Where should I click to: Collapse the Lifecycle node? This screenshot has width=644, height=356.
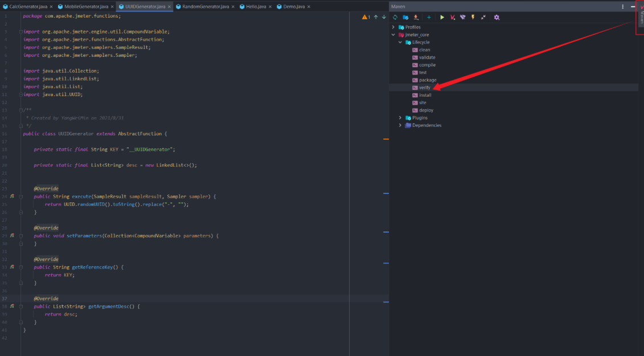pos(400,42)
